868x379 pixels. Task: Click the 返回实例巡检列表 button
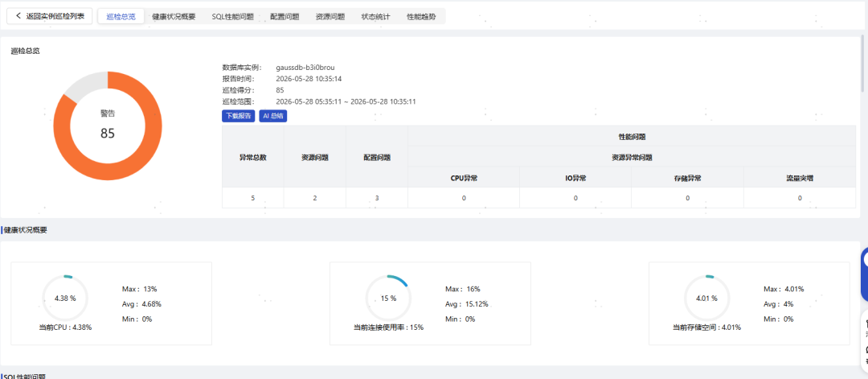[x=50, y=16]
